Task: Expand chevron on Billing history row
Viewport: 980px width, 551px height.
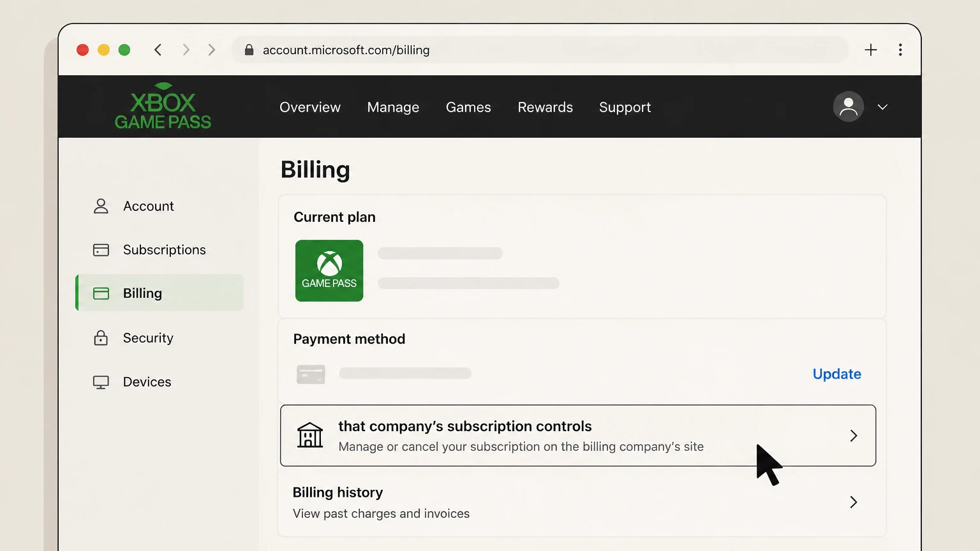Action: pos(854,503)
